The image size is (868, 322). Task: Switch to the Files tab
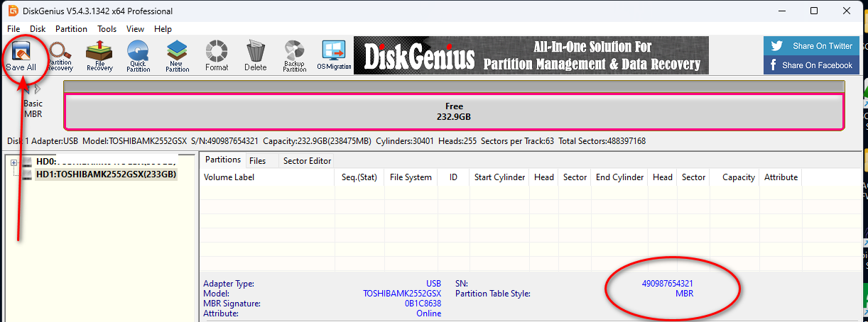(x=258, y=161)
